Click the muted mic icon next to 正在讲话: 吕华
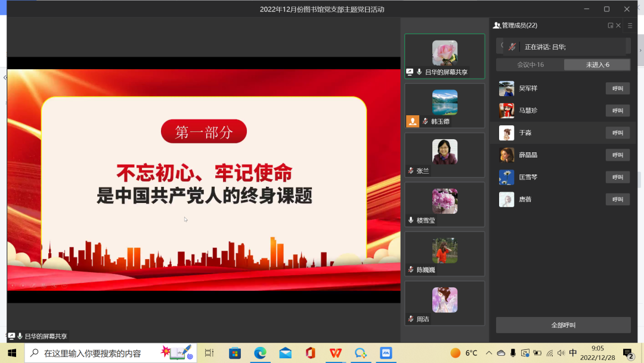The width and height of the screenshot is (644, 363). [512, 46]
